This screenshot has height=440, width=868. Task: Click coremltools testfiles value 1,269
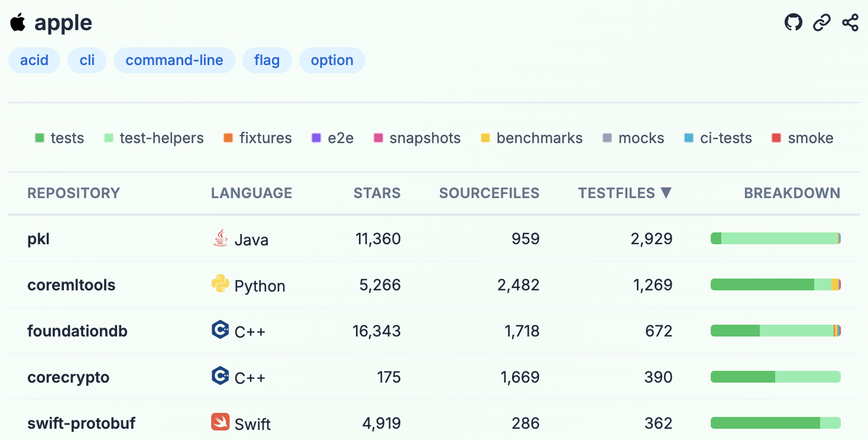click(653, 285)
